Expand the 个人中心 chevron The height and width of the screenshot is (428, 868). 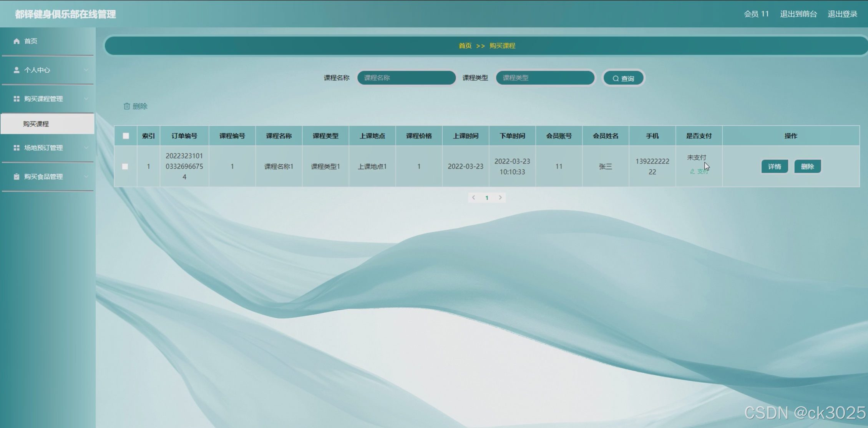point(86,70)
